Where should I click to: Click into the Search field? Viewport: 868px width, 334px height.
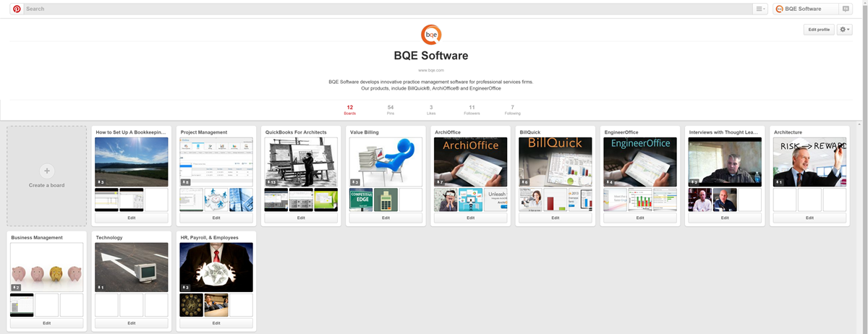387,9
